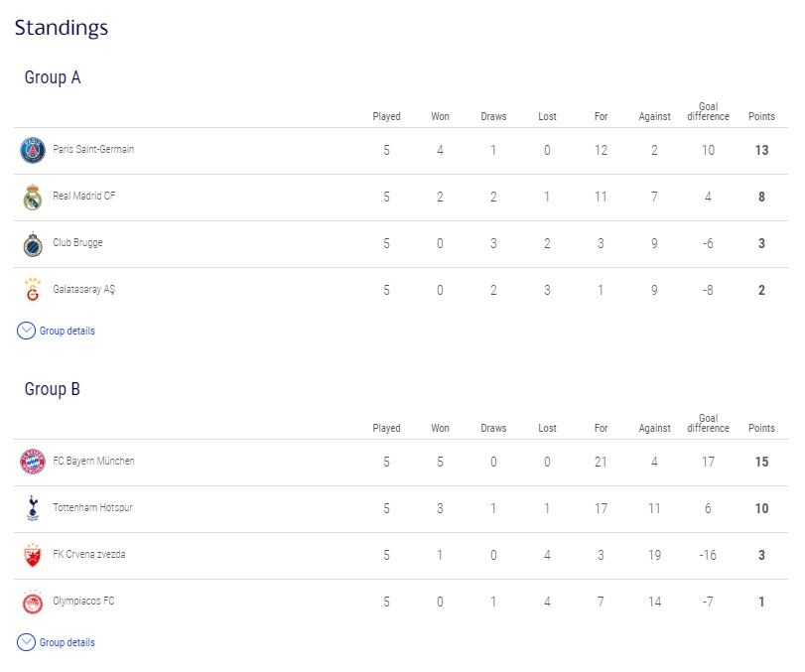Expand Group B details chevron
The image size is (805, 672).
click(26, 642)
